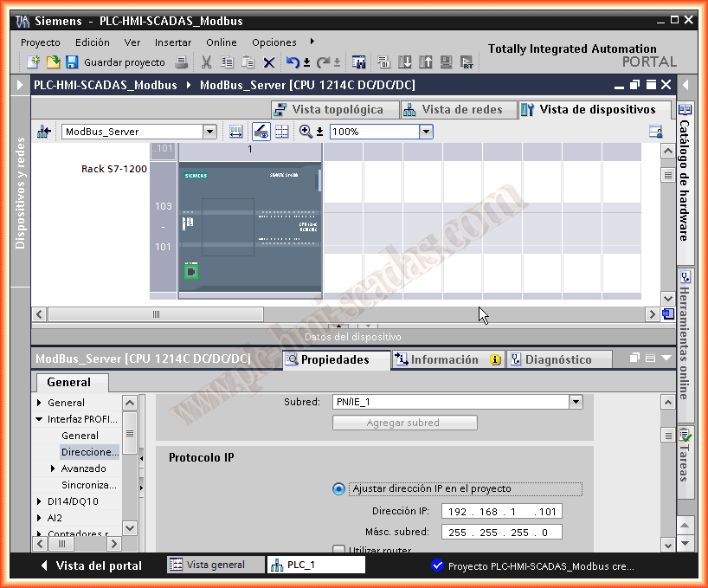Expand the DI14/DQ10 tree node

(x=39, y=501)
